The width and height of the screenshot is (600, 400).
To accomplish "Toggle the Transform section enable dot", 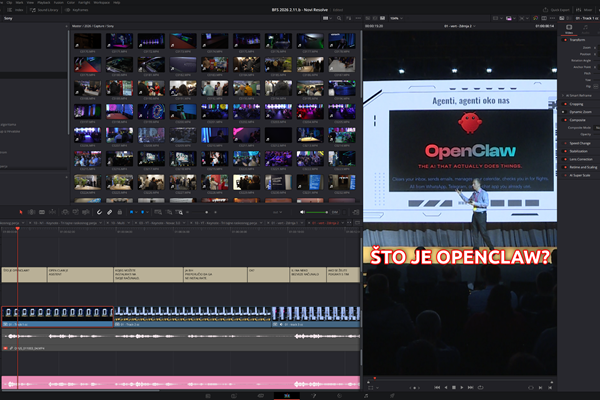I will coord(565,40).
